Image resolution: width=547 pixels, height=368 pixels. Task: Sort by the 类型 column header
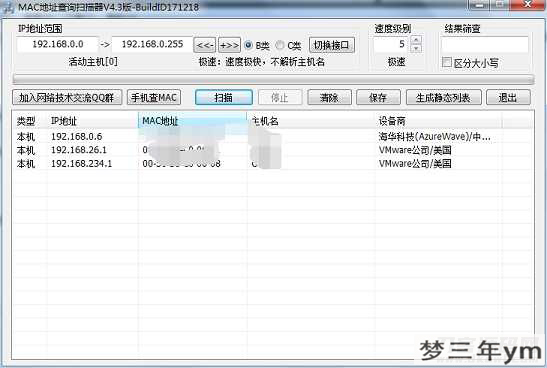[30, 121]
